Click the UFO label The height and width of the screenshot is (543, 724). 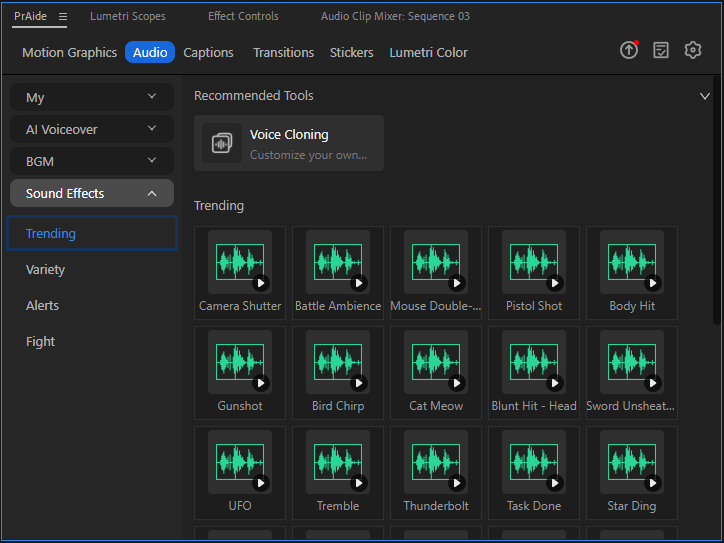pyautogui.click(x=240, y=506)
